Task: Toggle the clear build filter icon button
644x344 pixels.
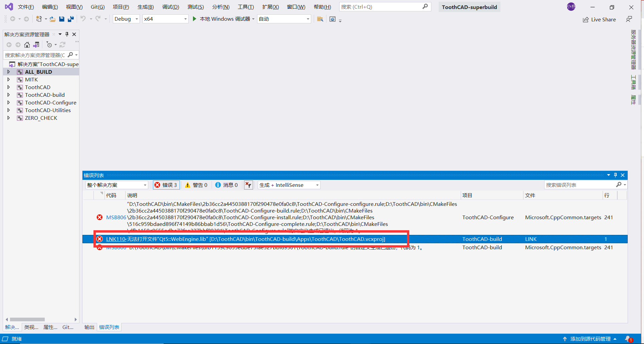Action: [x=248, y=185]
